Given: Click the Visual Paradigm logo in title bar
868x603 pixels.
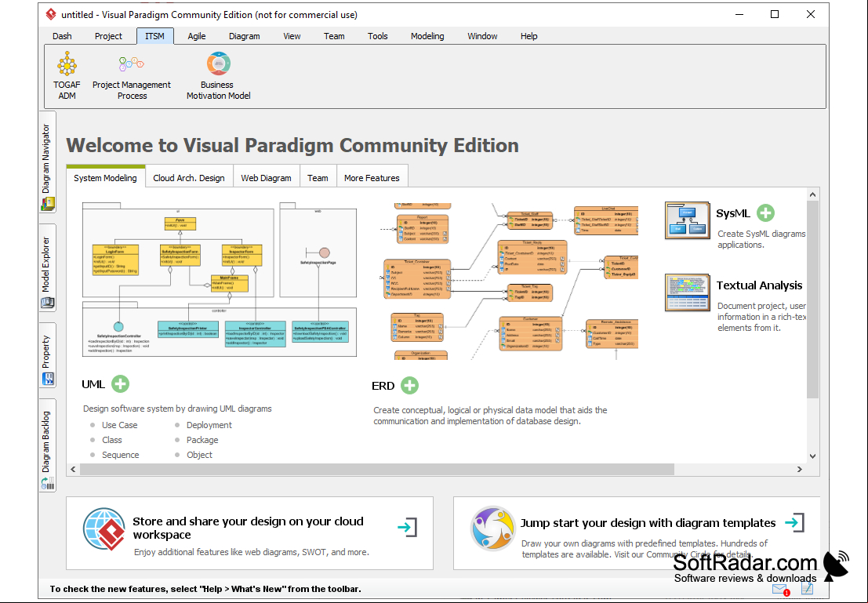Looking at the screenshot, I should point(51,14).
